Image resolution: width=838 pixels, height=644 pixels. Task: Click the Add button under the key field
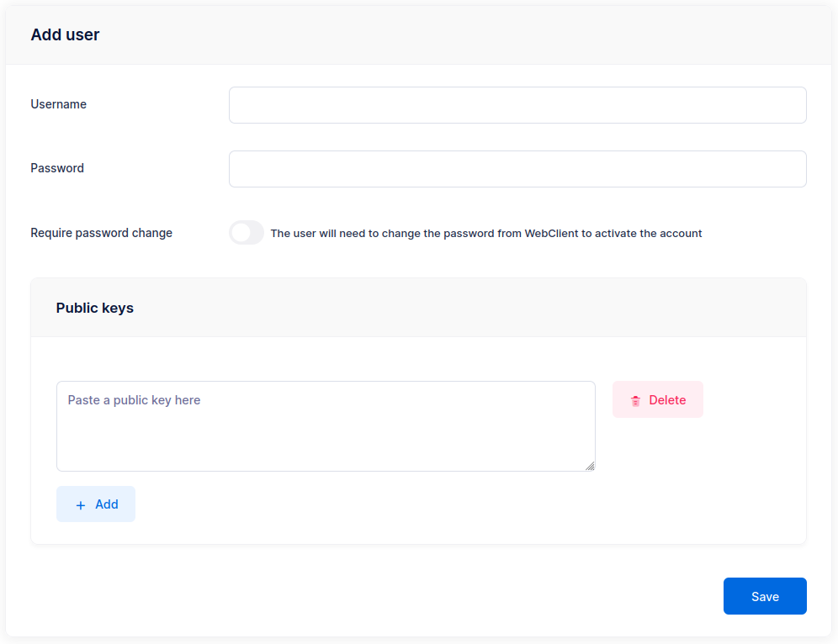(x=95, y=504)
